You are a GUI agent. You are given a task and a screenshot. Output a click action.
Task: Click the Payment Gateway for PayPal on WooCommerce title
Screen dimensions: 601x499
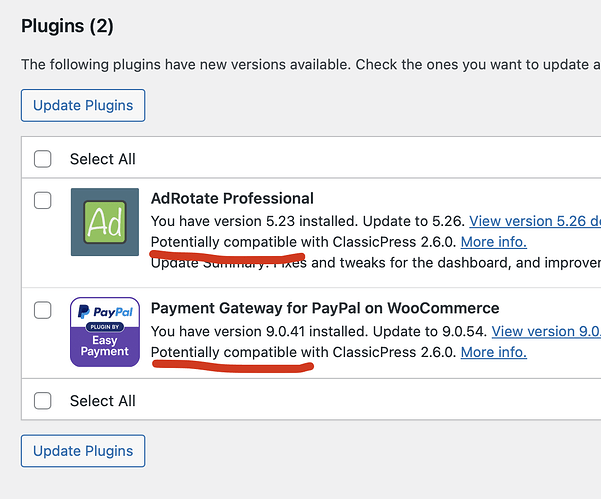(325, 308)
